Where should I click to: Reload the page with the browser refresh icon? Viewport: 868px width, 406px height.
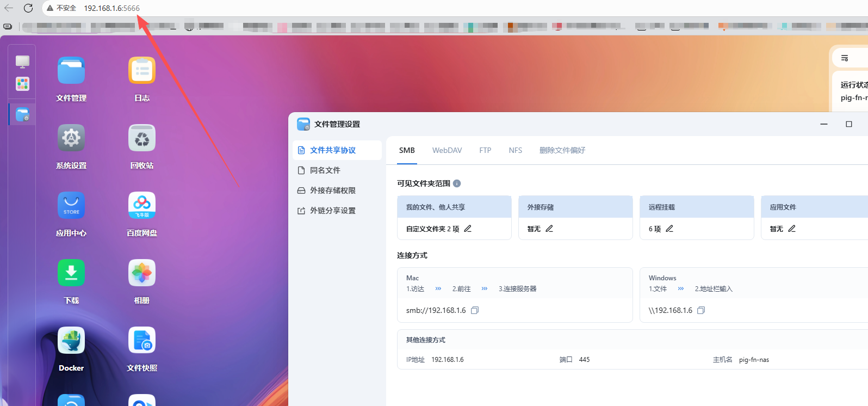[x=28, y=8]
